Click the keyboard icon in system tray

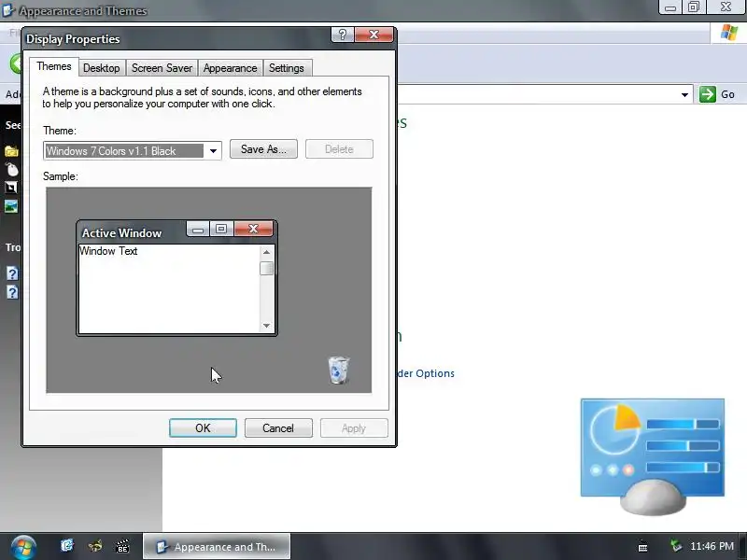pyautogui.click(x=642, y=547)
